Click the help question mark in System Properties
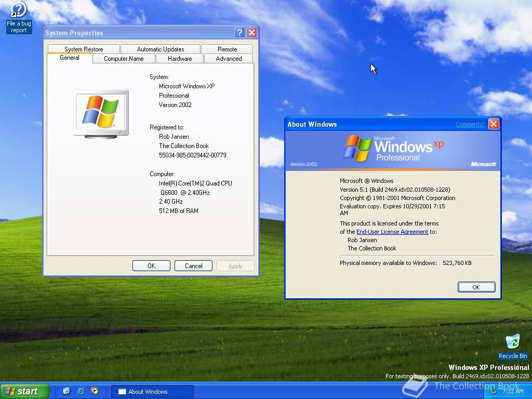Screen dimensions: 532x399 click(240, 33)
